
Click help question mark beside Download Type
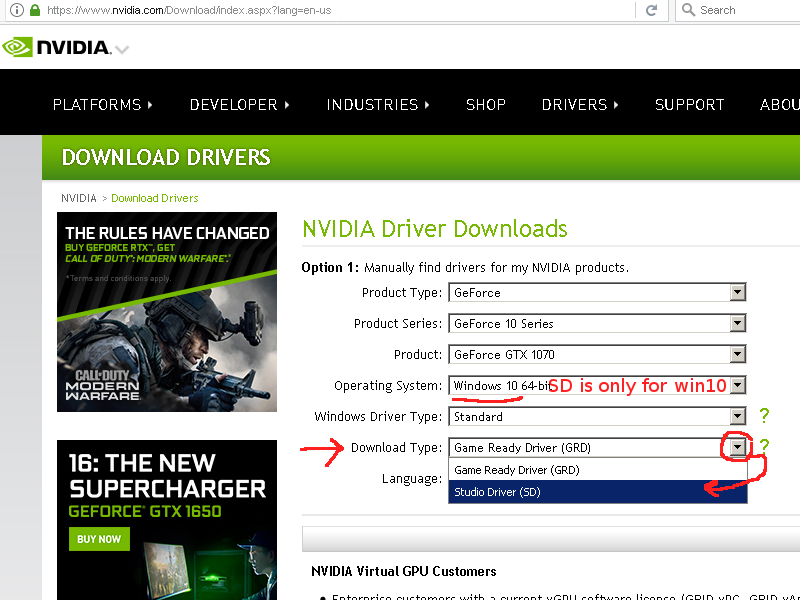[x=764, y=446]
